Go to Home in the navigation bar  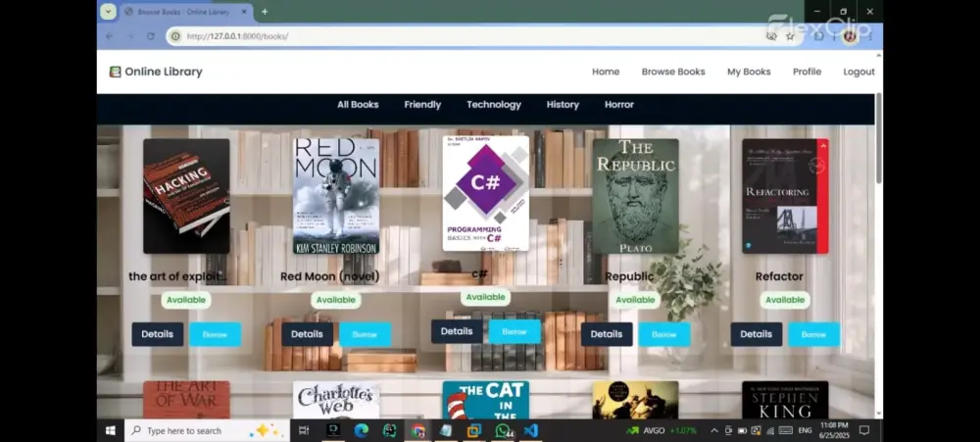[x=606, y=72]
